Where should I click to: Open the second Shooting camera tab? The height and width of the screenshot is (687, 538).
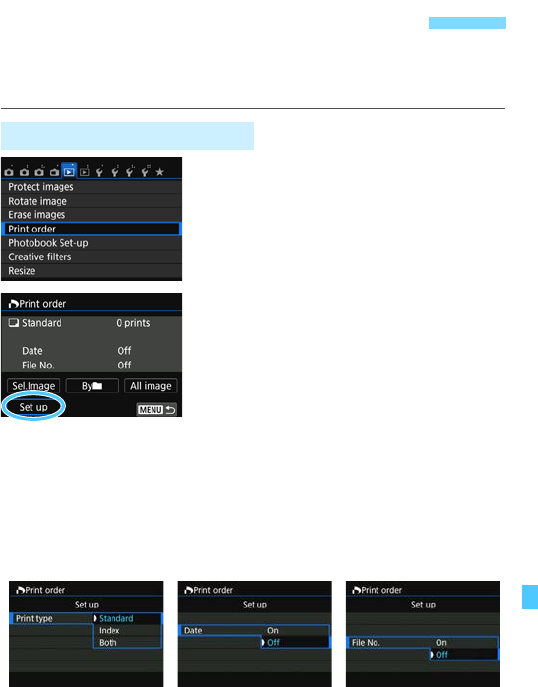coord(24,171)
